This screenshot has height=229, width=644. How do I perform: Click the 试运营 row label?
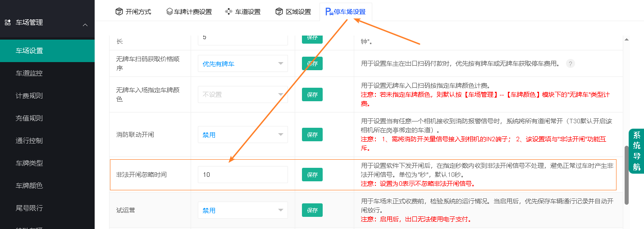pos(126,210)
